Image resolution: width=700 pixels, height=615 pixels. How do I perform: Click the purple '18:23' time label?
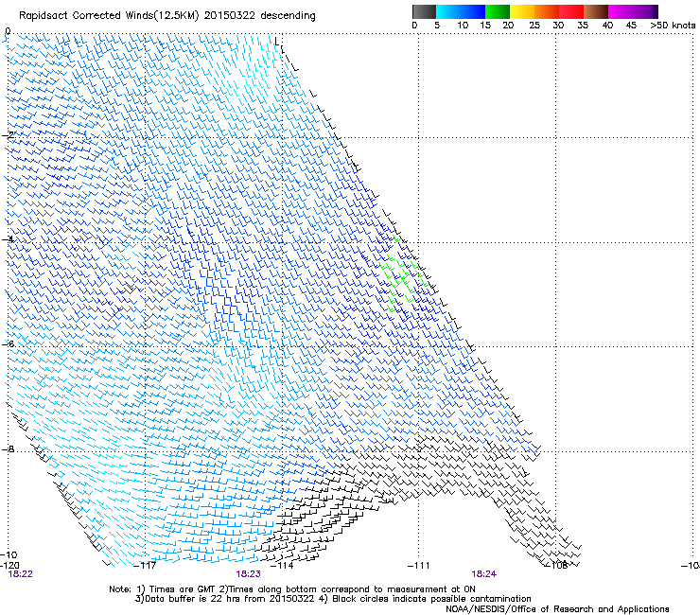pyautogui.click(x=248, y=574)
